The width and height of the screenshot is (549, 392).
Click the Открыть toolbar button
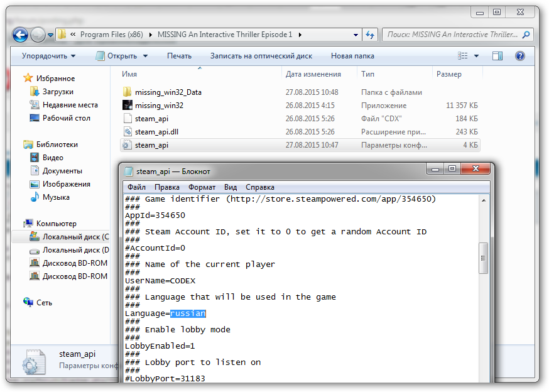pyautogui.click(x=117, y=56)
